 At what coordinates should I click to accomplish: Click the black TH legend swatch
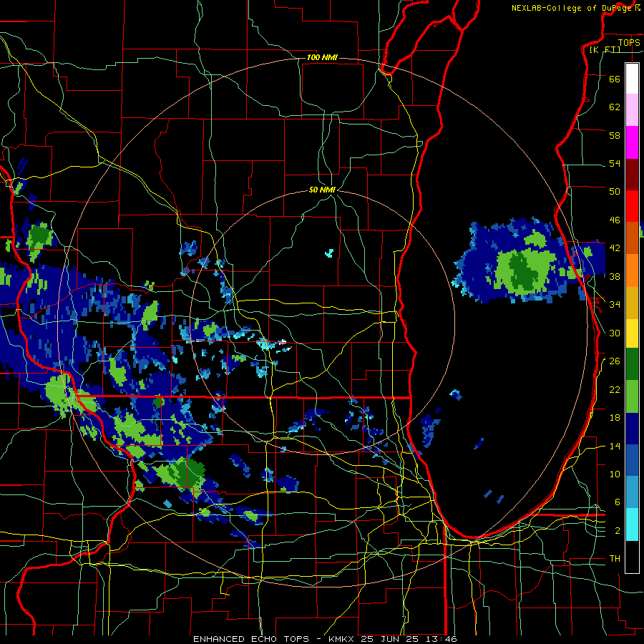tap(632, 557)
